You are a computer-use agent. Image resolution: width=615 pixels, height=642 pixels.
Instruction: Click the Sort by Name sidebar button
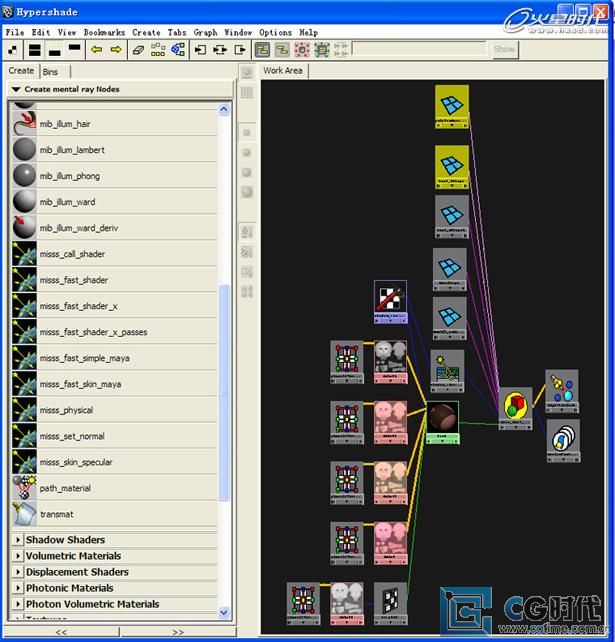pos(246,232)
